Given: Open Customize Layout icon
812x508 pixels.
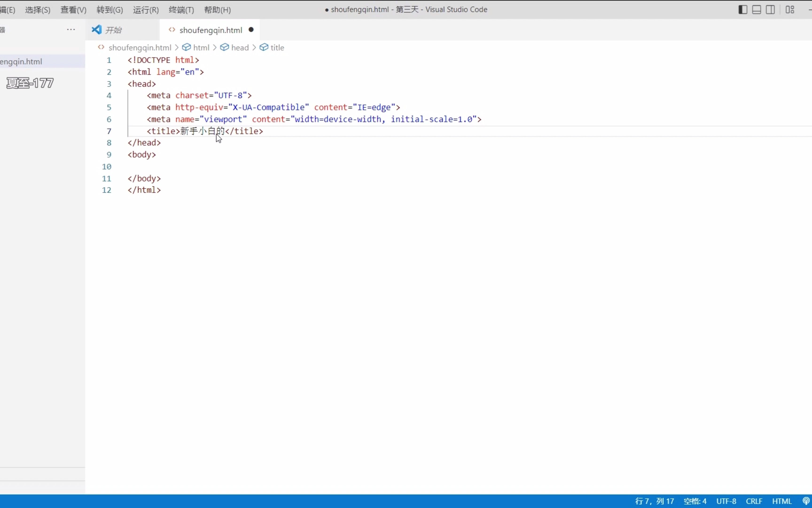Looking at the screenshot, I should [x=790, y=10].
